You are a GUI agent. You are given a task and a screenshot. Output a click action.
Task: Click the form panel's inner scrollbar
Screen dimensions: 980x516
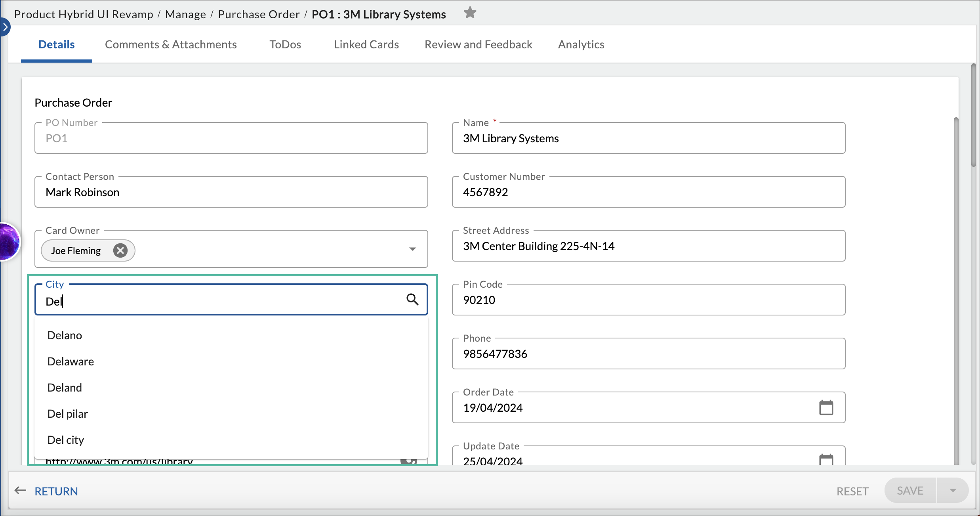click(x=956, y=291)
